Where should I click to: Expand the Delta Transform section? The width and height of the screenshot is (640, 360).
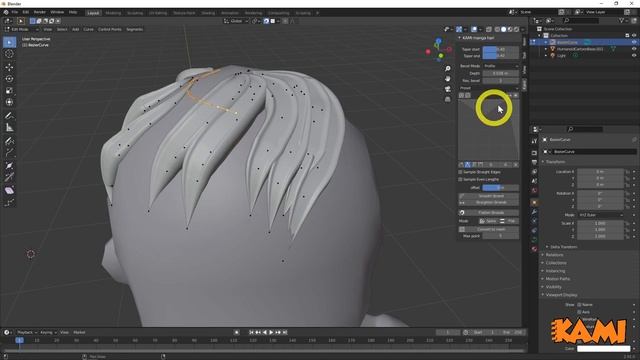coord(563,247)
